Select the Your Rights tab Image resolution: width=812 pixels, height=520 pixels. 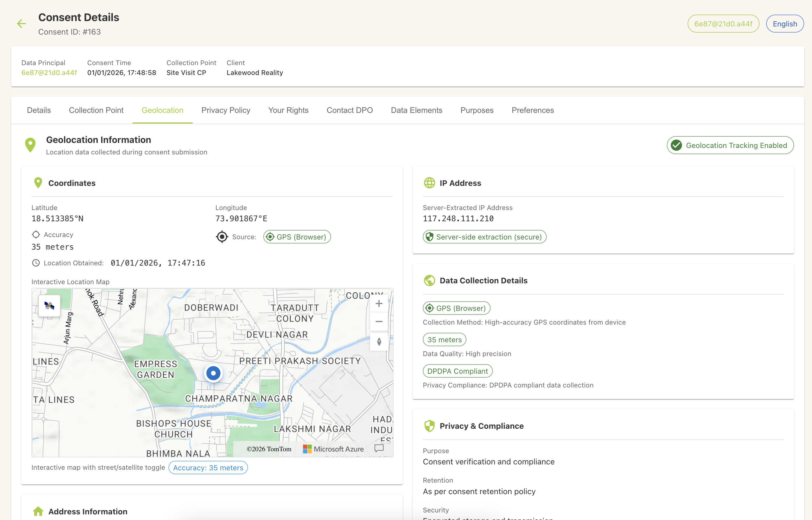pos(288,110)
